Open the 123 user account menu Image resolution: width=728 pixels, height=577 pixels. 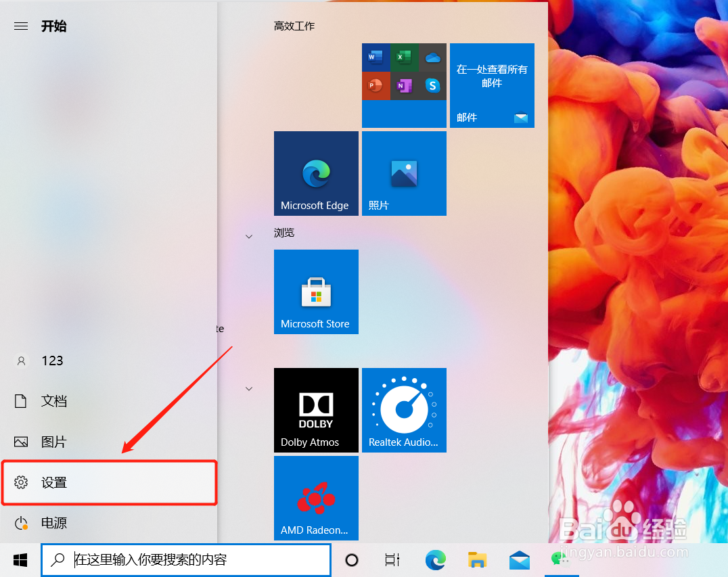coord(52,360)
